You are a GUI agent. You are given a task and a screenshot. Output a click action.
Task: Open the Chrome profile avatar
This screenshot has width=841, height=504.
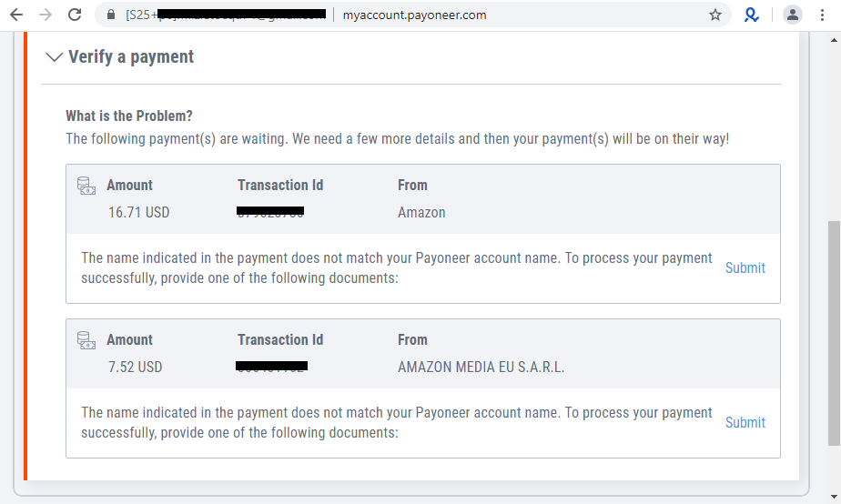pos(793,15)
